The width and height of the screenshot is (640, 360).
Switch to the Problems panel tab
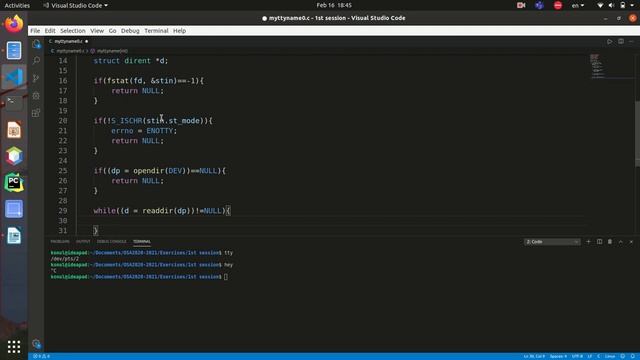coord(60,242)
